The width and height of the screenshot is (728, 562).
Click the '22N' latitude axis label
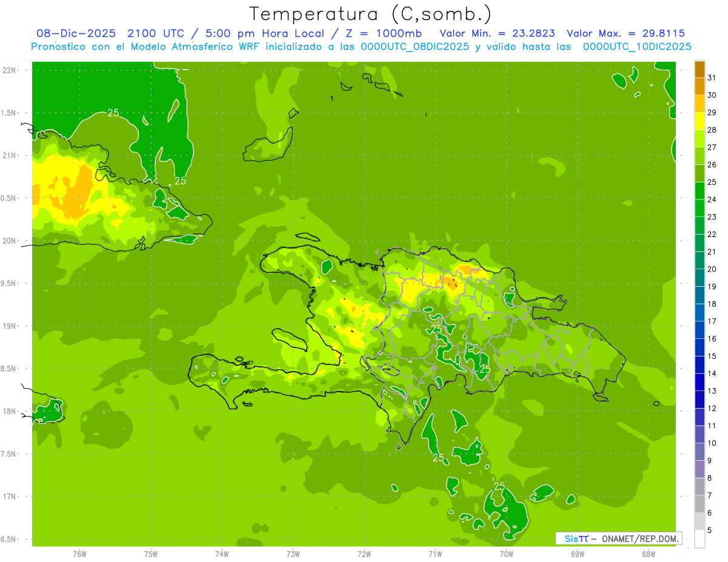[9, 70]
